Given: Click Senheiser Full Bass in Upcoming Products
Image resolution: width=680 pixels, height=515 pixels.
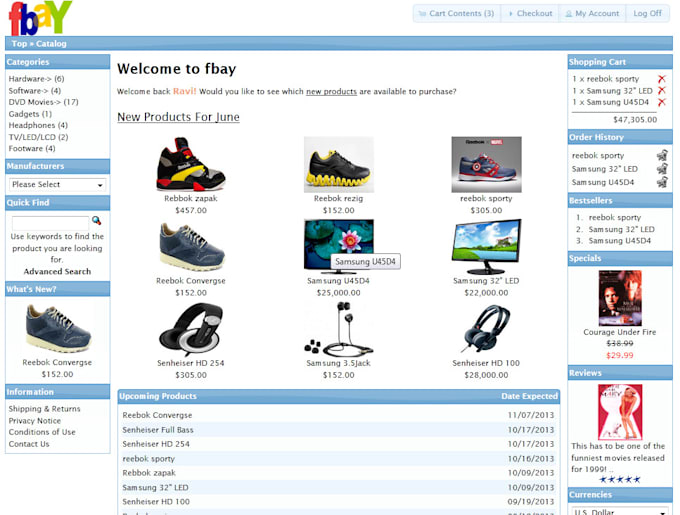Looking at the screenshot, I should click(158, 430).
